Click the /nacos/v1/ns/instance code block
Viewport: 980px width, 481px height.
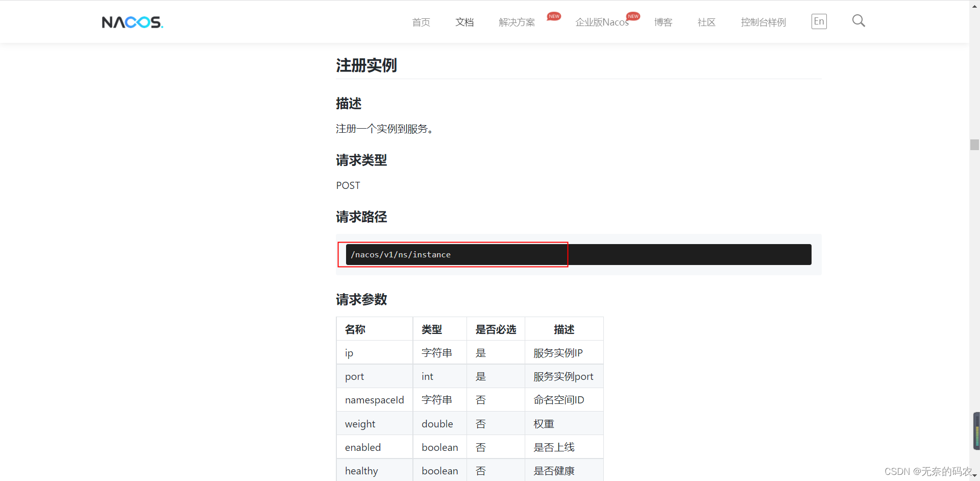(x=578, y=254)
